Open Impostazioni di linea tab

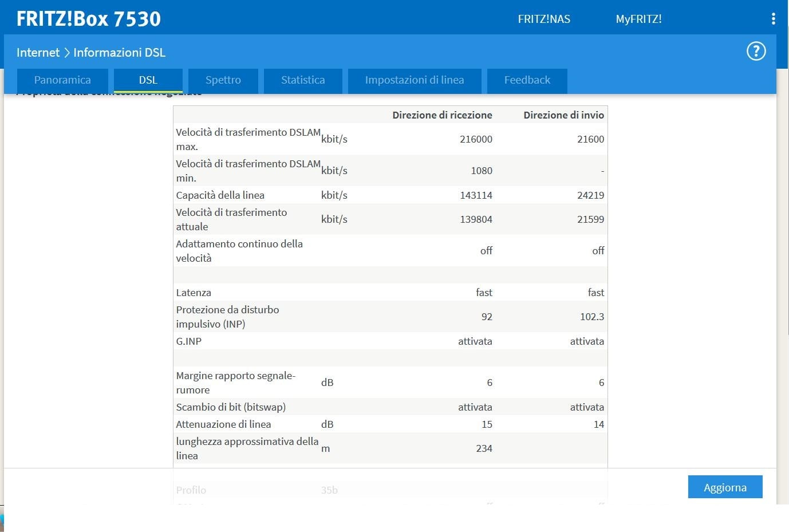414,80
